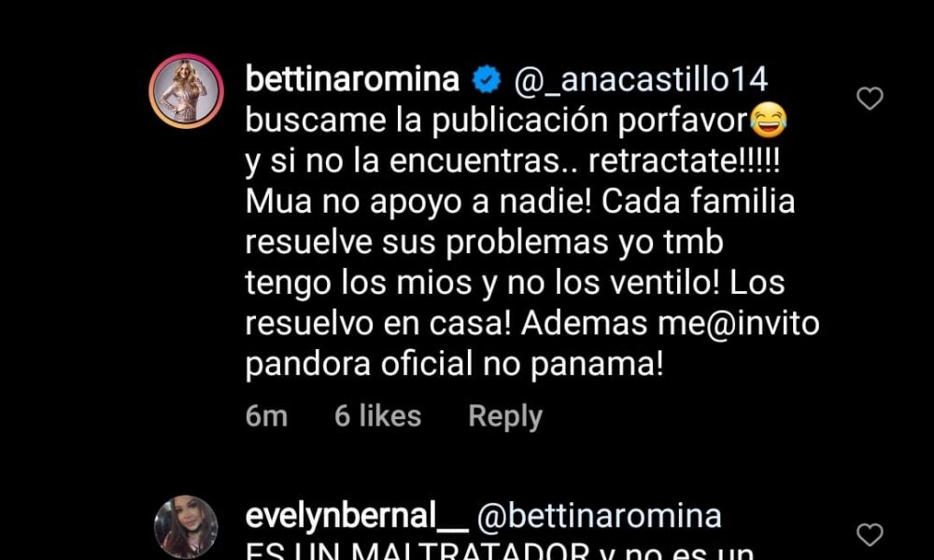Reply to bettinaromina's comment
The height and width of the screenshot is (560, 934).
pyautogui.click(x=505, y=416)
